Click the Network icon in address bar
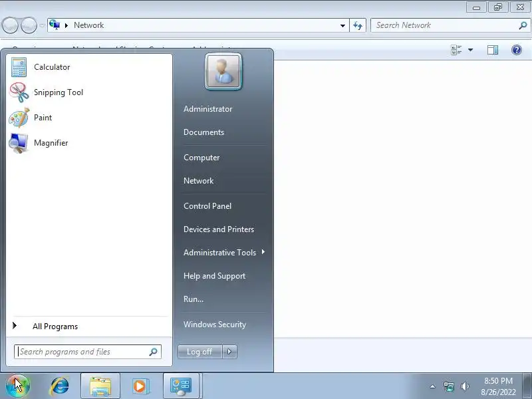The image size is (532, 399). [55, 25]
